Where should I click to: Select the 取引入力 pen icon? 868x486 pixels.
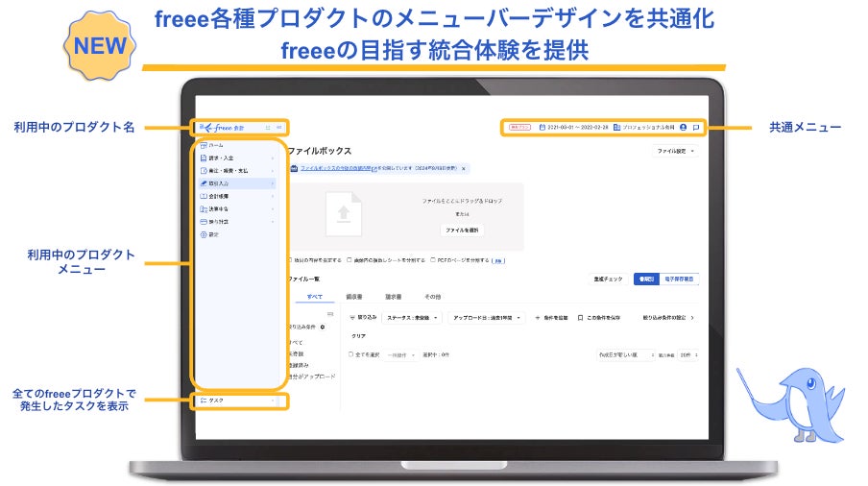coord(204,183)
